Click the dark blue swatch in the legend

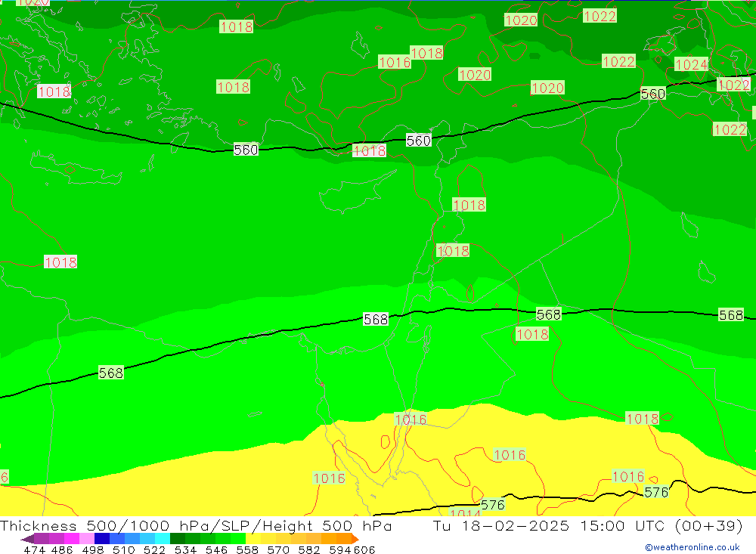click(x=102, y=539)
